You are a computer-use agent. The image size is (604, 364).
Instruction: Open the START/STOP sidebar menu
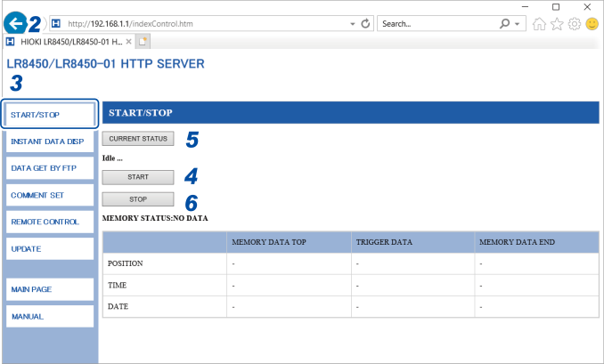[x=50, y=115]
